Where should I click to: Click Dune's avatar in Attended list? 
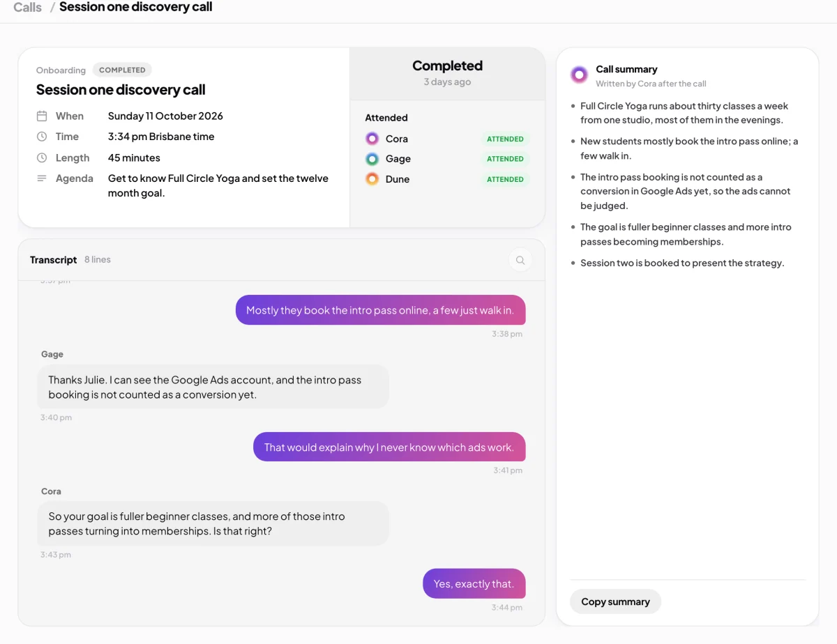click(x=372, y=179)
